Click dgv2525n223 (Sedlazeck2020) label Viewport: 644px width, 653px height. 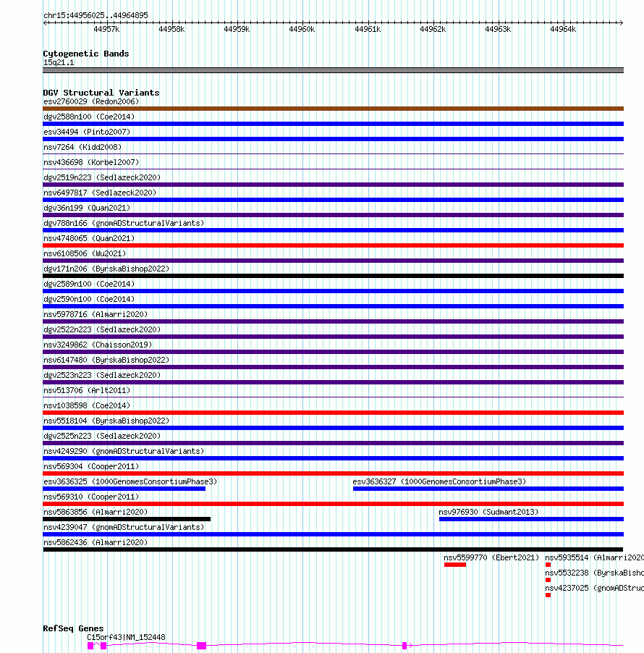point(102,436)
